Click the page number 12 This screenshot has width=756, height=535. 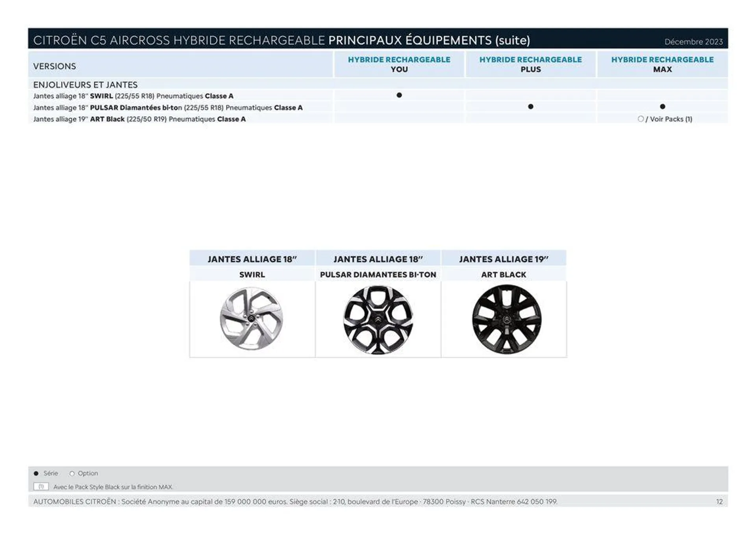coord(719,502)
